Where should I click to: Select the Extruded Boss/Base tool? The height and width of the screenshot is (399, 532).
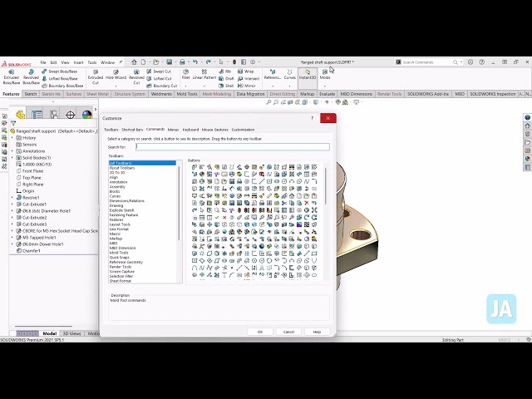(11, 77)
